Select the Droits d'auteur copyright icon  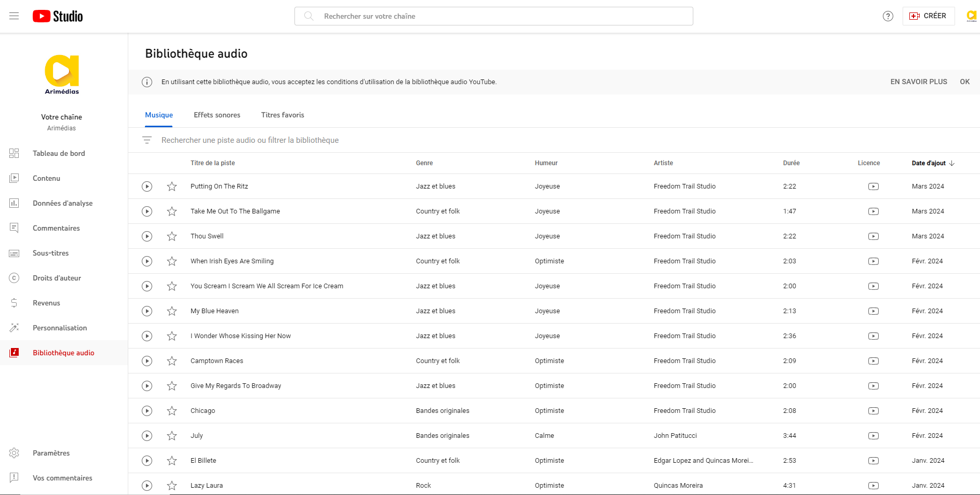pos(14,278)
